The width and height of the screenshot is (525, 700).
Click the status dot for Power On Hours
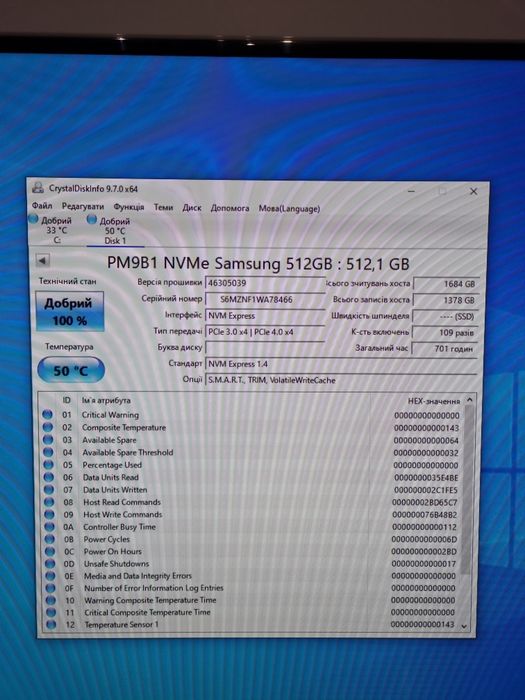[x=50, y=551]
